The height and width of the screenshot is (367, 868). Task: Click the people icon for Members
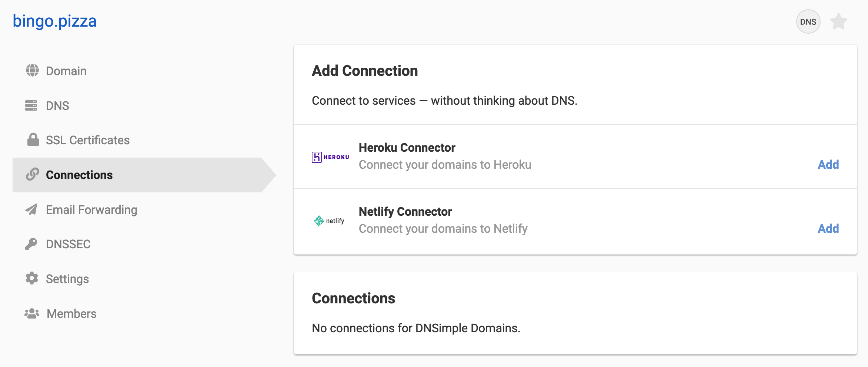(x=32, y=313)
